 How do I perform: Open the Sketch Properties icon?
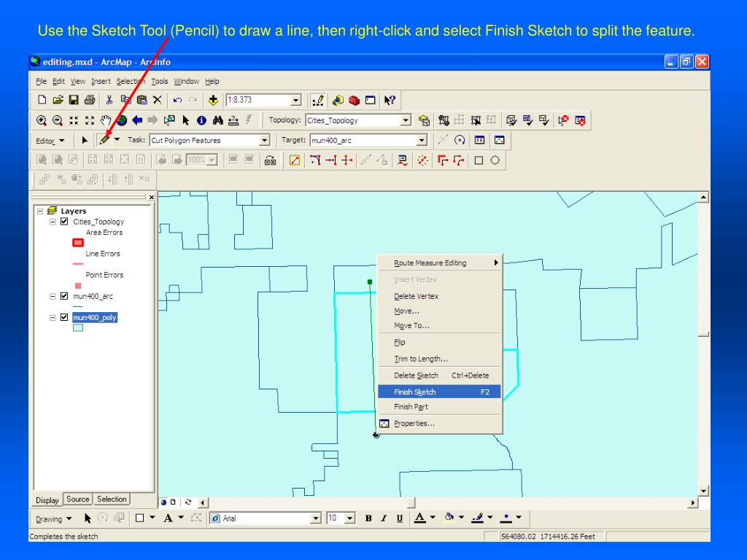499,140
